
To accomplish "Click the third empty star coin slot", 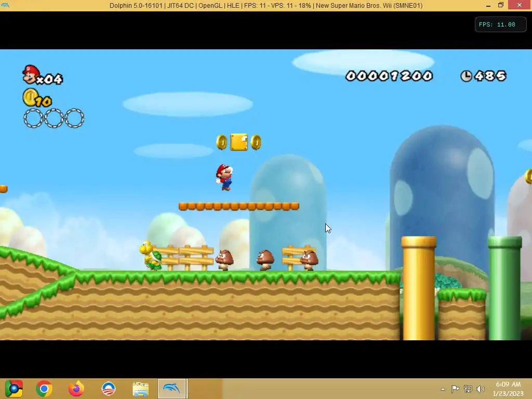I will point(74,118).
